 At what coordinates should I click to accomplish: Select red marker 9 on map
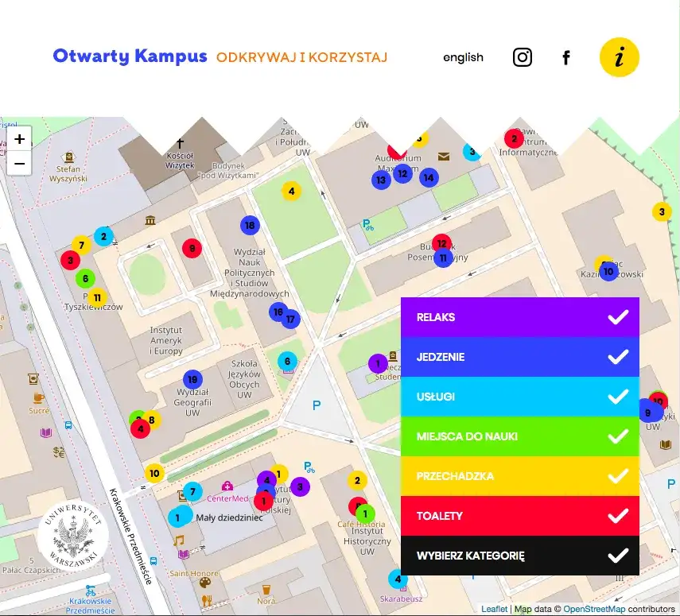[191, 248]
